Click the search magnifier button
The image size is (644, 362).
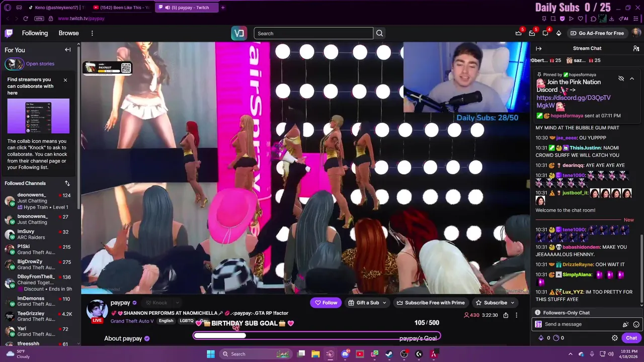click(x=380, y=33)
